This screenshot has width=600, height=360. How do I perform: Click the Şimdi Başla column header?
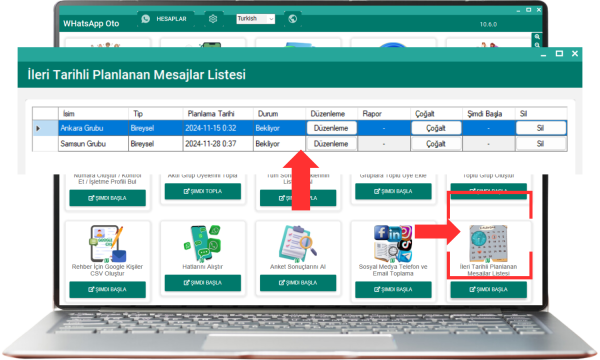tap(489, 114)
